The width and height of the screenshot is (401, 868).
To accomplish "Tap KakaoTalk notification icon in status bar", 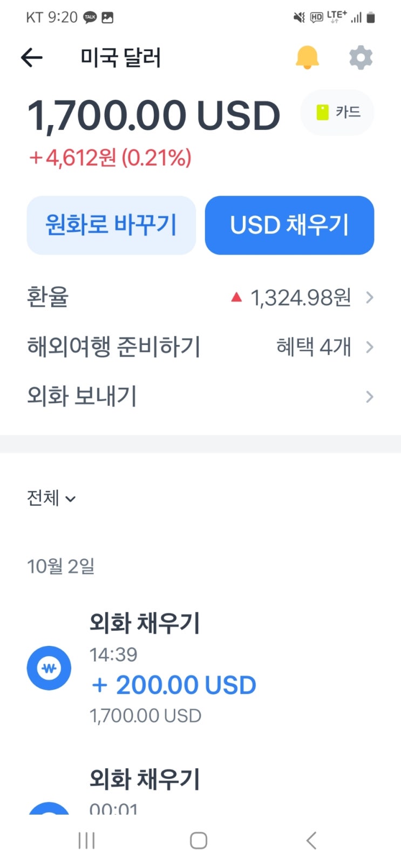I will tap(90, 18).
